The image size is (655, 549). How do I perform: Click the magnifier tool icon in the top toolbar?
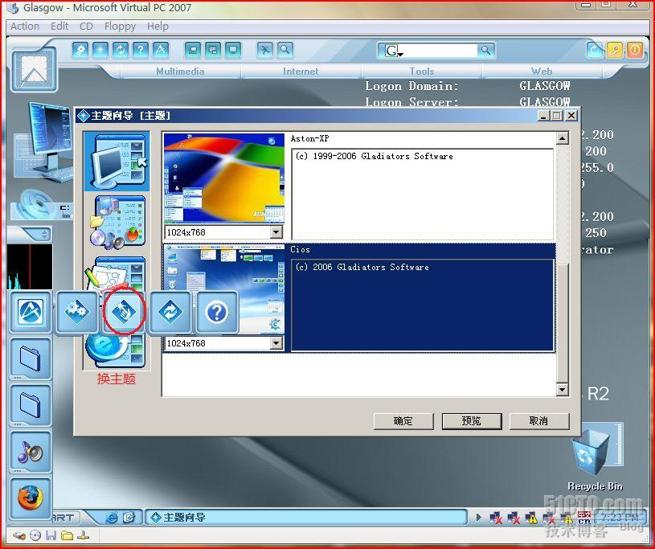(x=285, y=50)
